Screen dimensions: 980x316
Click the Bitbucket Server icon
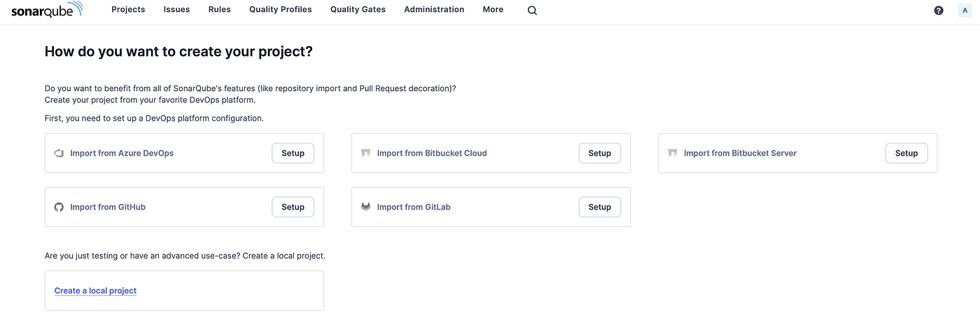tap(673, 153)
